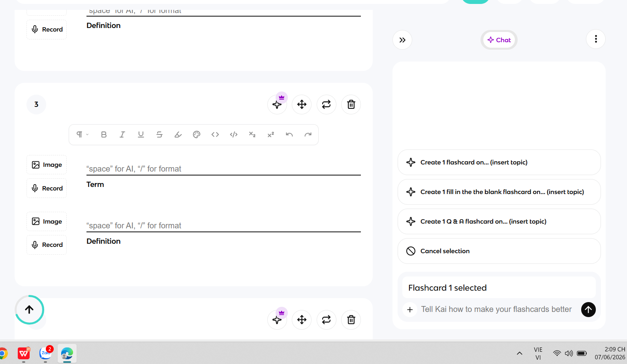Apply superscript formatting
The image size is (627, 364).
[x=271, y=134]
